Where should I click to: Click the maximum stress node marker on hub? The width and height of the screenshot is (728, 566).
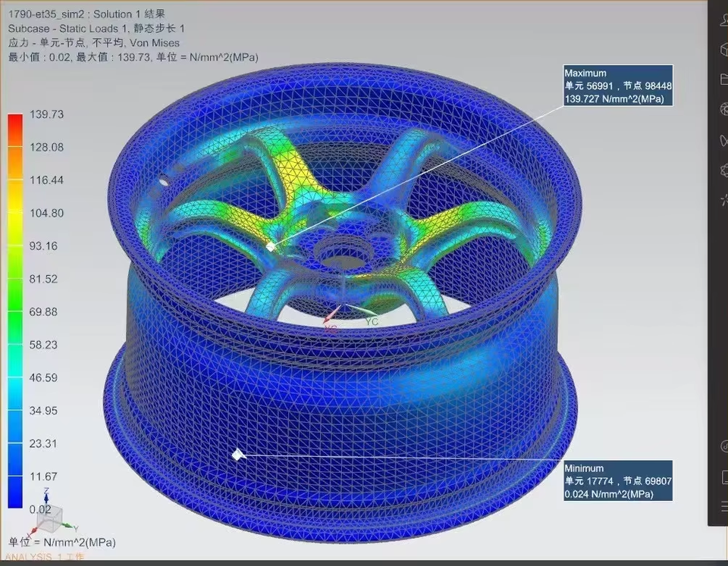(270, 247)
